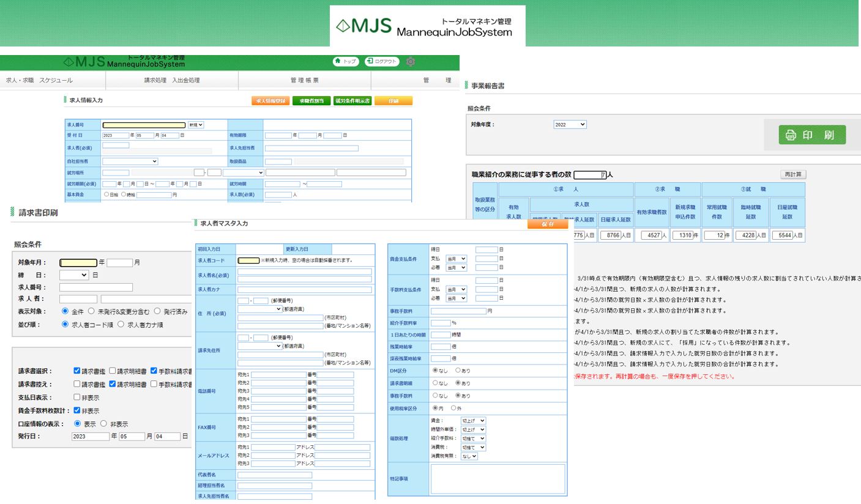
Task: Open the 自社担当者 dropdown
Action: click(130, 161)
